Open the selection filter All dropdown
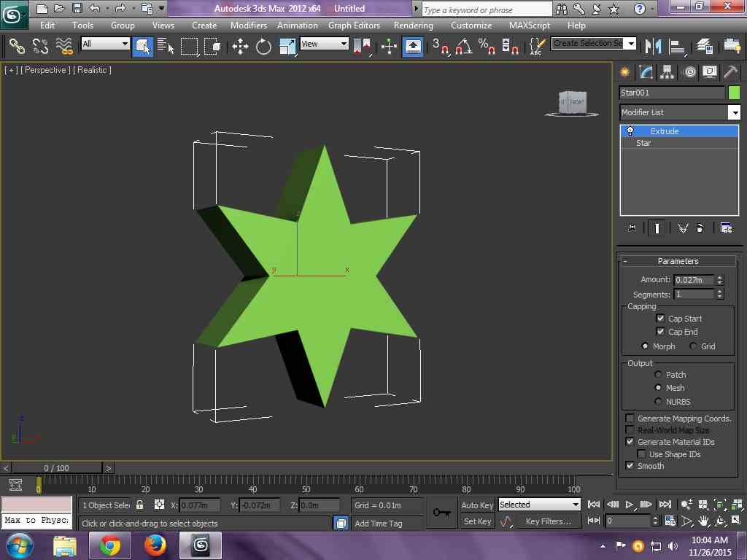Screen dimensions: 747x560 (105, 44)
